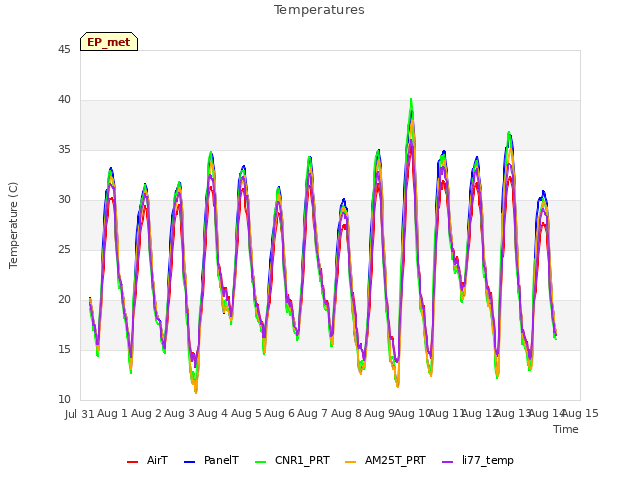Click the 25 y-axis tick label

(64, 250)
